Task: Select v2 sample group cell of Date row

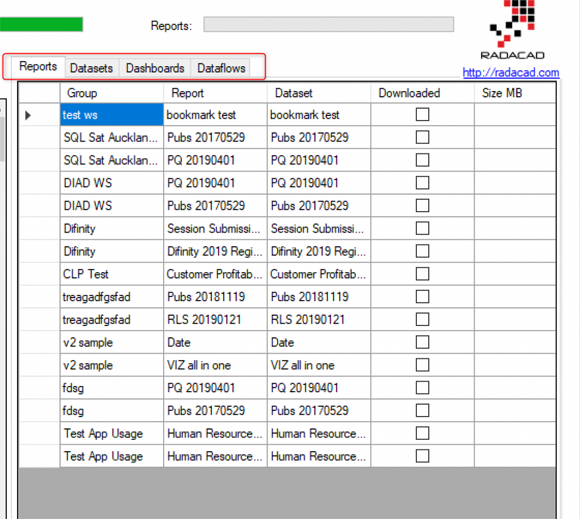Action: click(112, 343)
